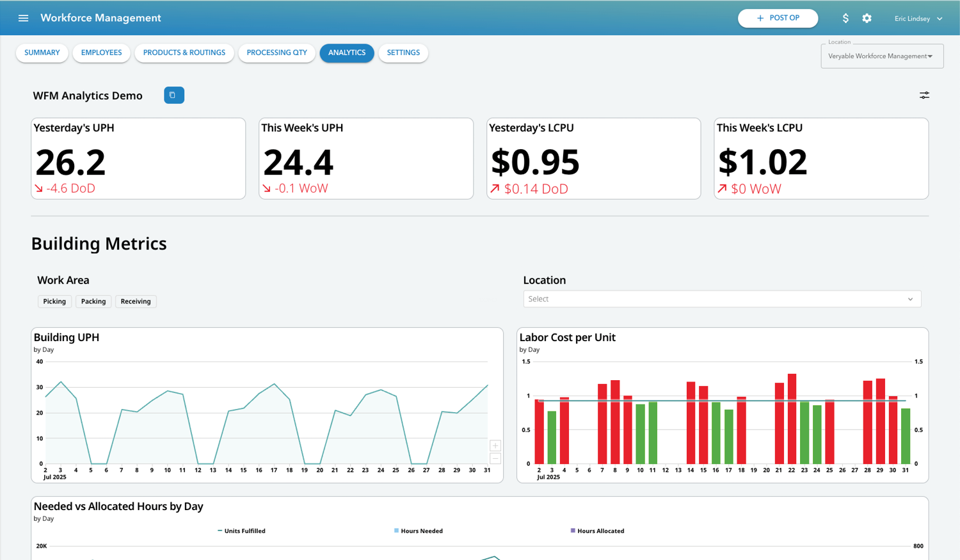Click Yesterday's UPH metric card
This screenshot has width=960, height=560.
(138, 157)
